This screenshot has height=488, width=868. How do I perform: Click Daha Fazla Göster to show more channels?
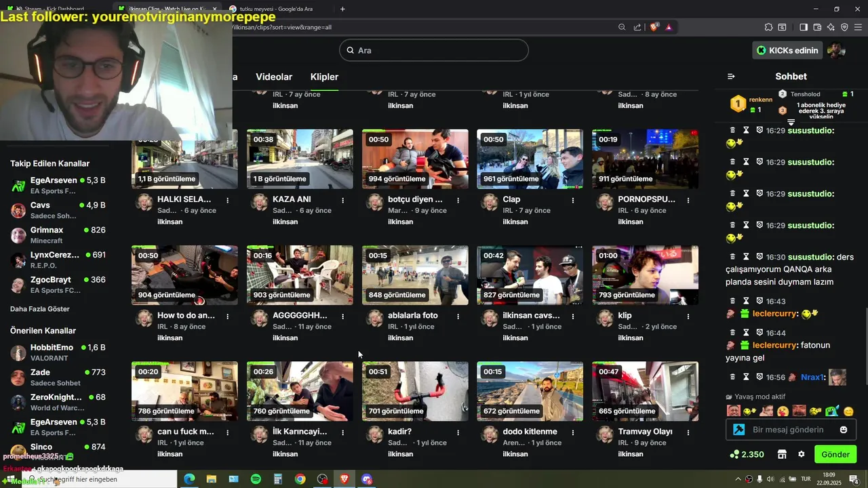click(40, 308)
